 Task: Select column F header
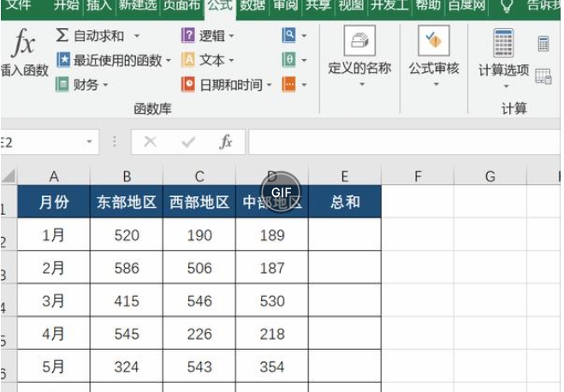418,176
